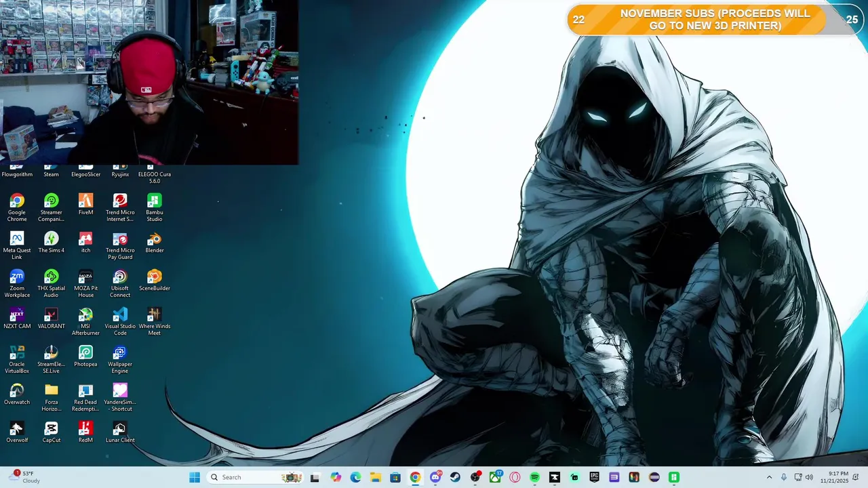Open the Windows Start menu
The width and height of the screenshot is (868, 488).
(x=195, y=477)
